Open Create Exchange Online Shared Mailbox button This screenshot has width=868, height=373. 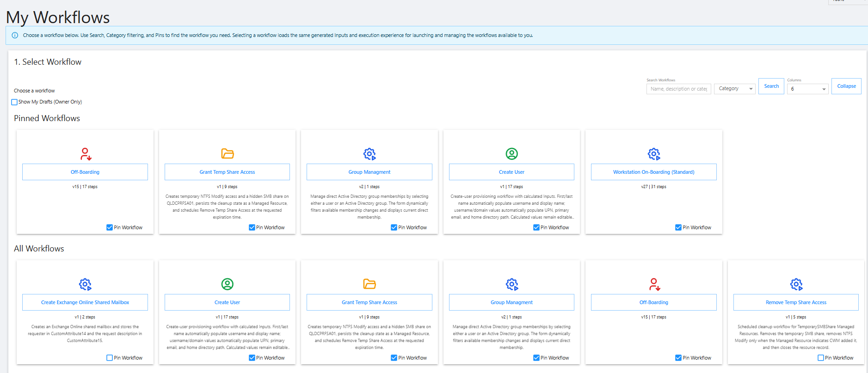click(85, 302)
